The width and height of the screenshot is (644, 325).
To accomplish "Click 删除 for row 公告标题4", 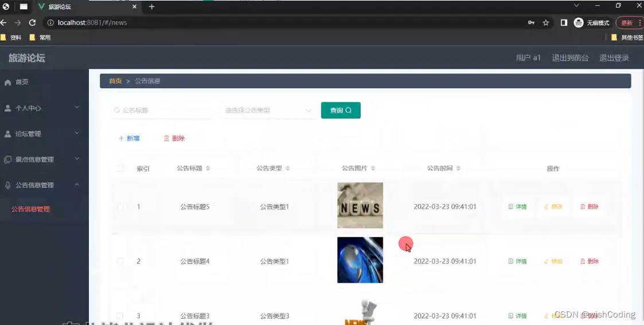I will point(590,261).
